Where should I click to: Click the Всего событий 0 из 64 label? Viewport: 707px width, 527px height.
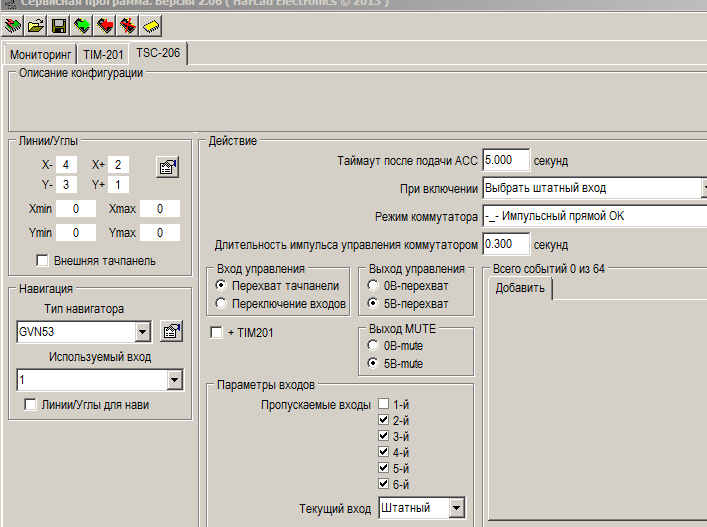(x=548, y=269)
